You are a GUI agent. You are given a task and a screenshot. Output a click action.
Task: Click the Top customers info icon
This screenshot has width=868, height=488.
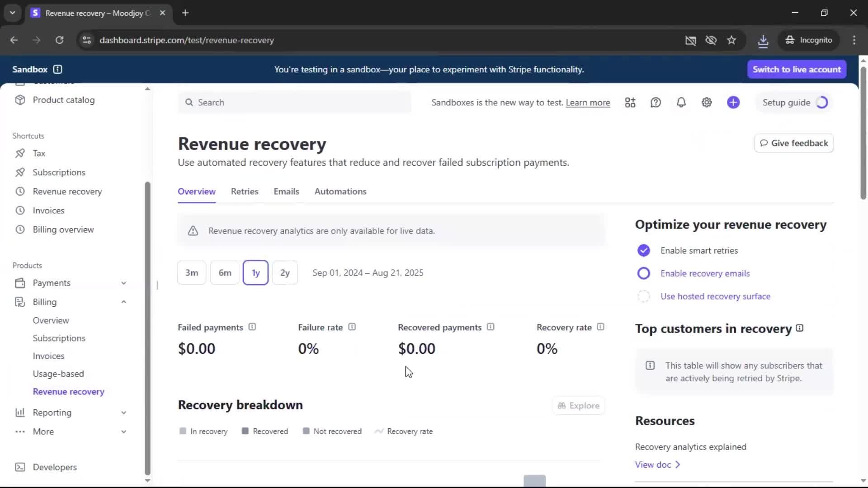[x=799, y=328]
